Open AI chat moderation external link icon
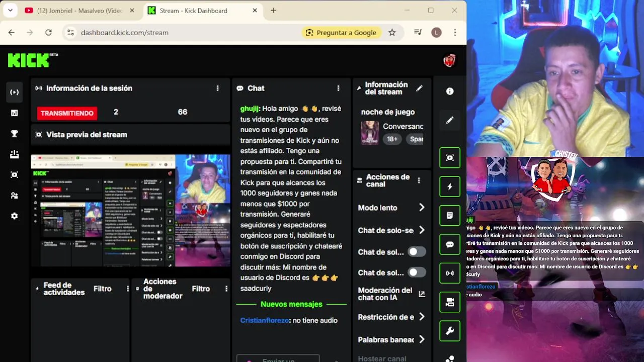644x362 pixels. (422, 294)
